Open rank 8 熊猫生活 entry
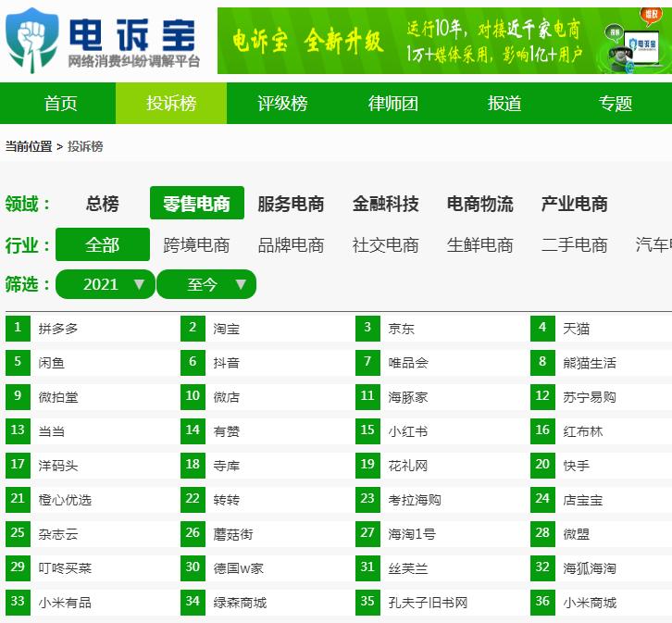Image resolution: width=672 pixels, height=623 pixels. point(590,364)
